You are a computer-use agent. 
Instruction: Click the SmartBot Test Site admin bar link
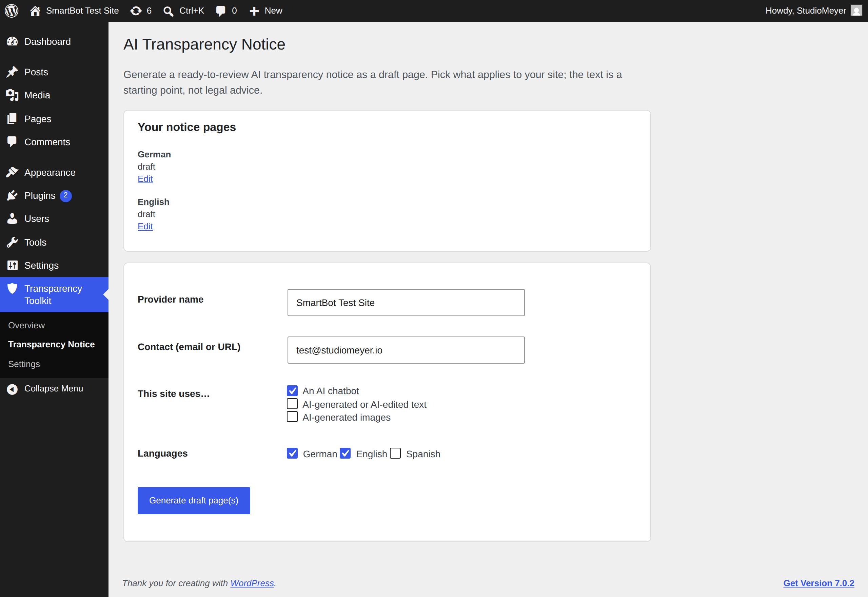click(x=82, y=11)
